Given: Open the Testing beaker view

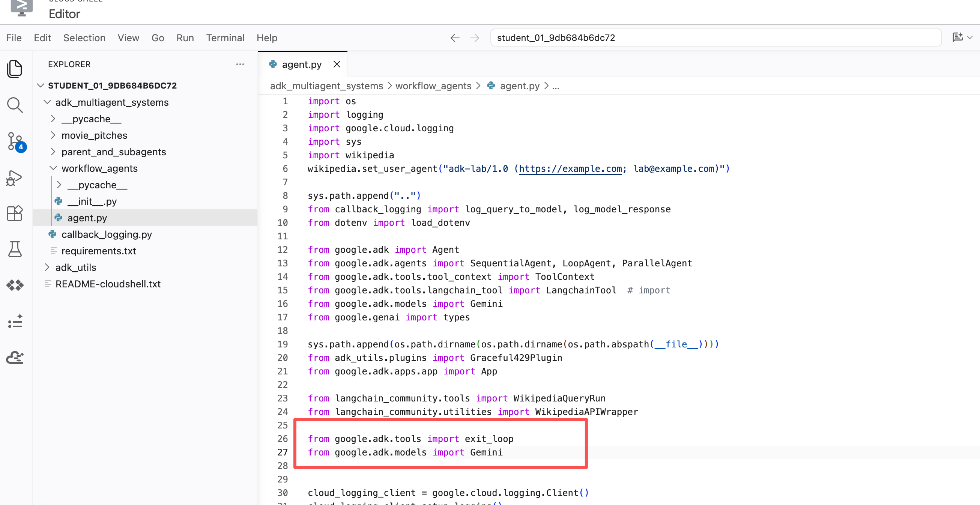Looking at the screenshot, I should [15, 249].
